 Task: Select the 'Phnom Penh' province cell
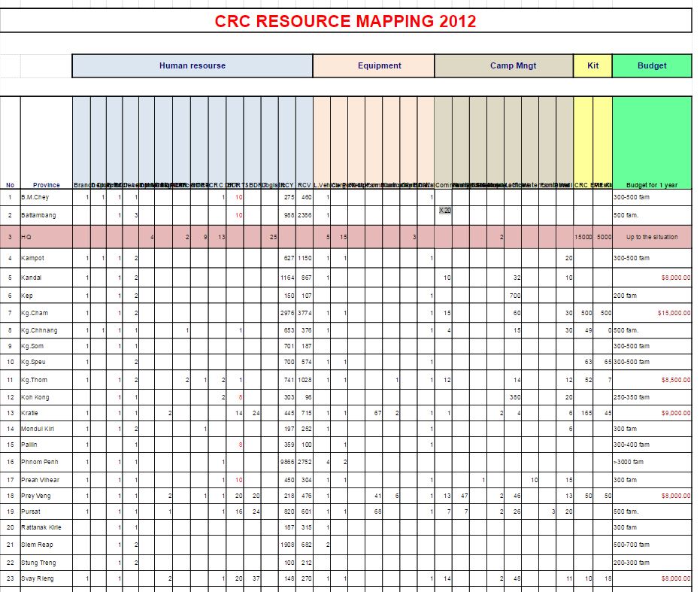tap(47, 462)
